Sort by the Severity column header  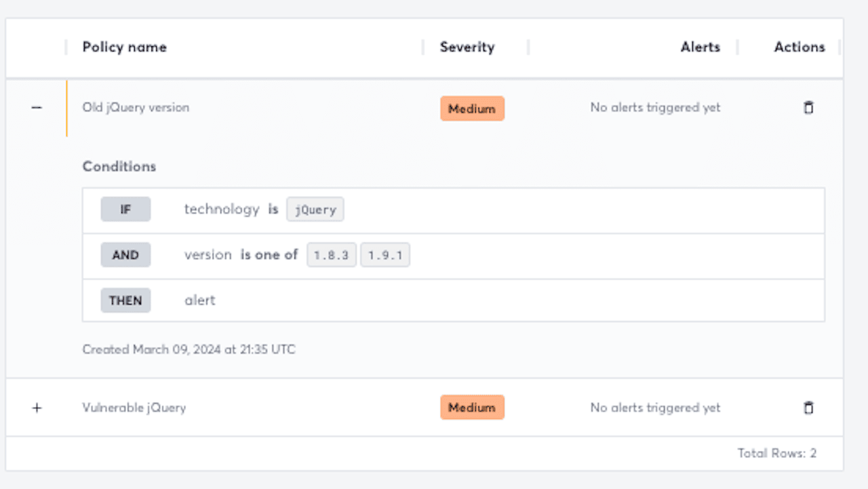pos(467,47)
